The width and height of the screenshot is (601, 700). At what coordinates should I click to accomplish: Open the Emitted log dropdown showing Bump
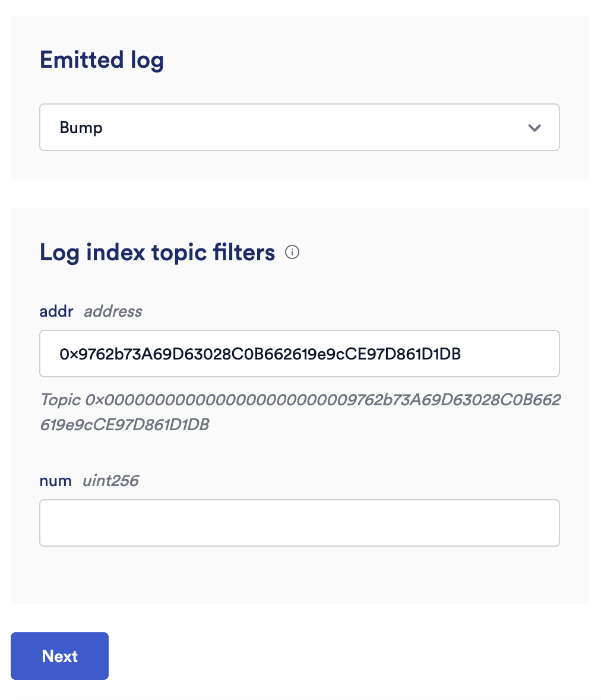click(299, 128)
